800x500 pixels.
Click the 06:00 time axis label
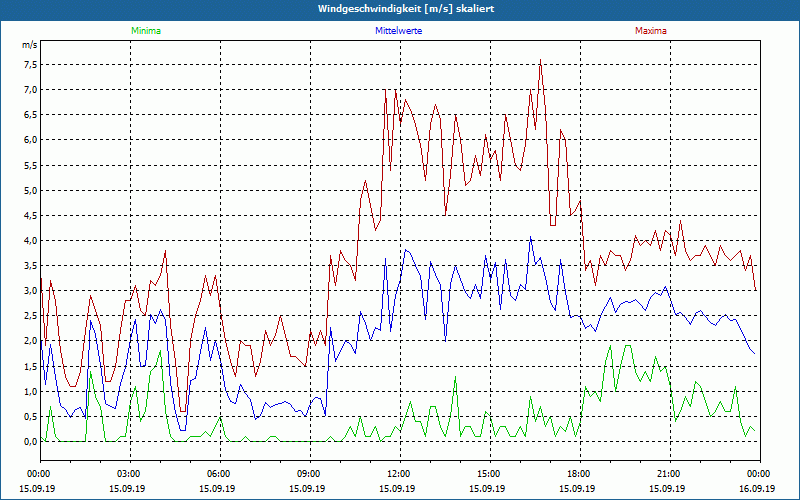coord(220,474)
